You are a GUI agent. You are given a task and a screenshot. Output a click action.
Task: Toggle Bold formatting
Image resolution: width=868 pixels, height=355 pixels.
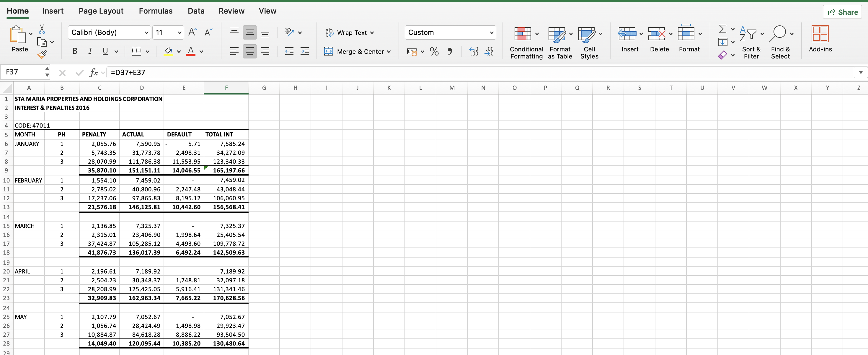tap(75, 51)
